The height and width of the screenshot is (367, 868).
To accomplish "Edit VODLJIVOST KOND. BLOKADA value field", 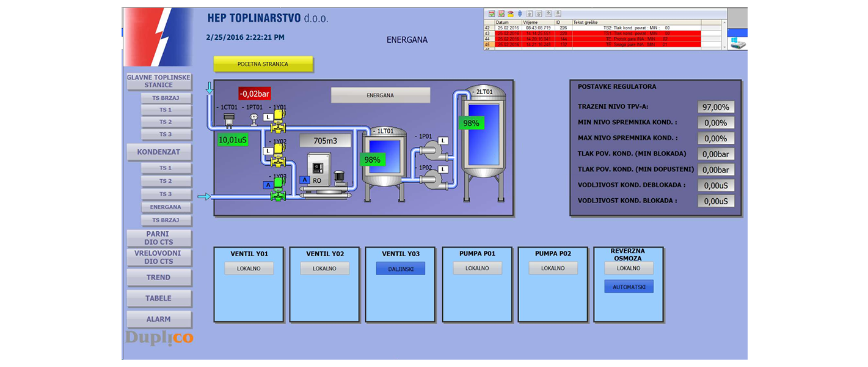I will click(716, 201).
